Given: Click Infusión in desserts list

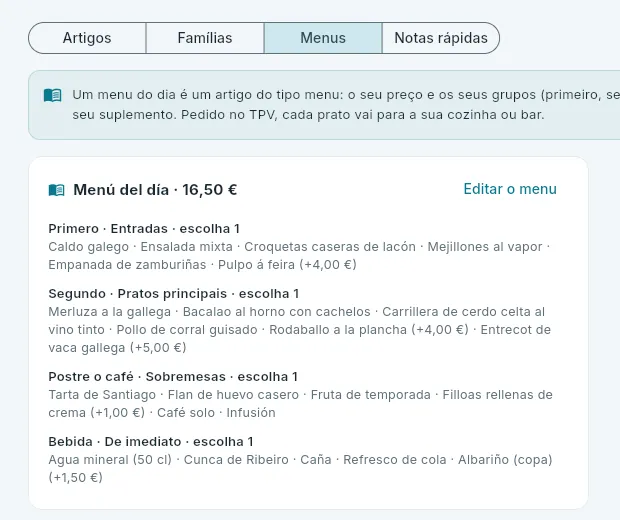Looking at the screenshot, I should click(x=251, y=412).
